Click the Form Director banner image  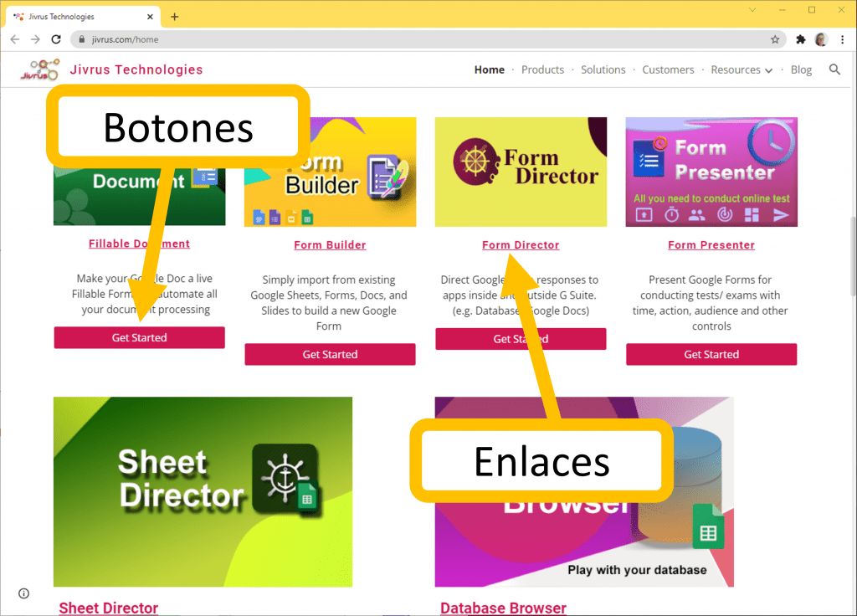tap(521, 172)
